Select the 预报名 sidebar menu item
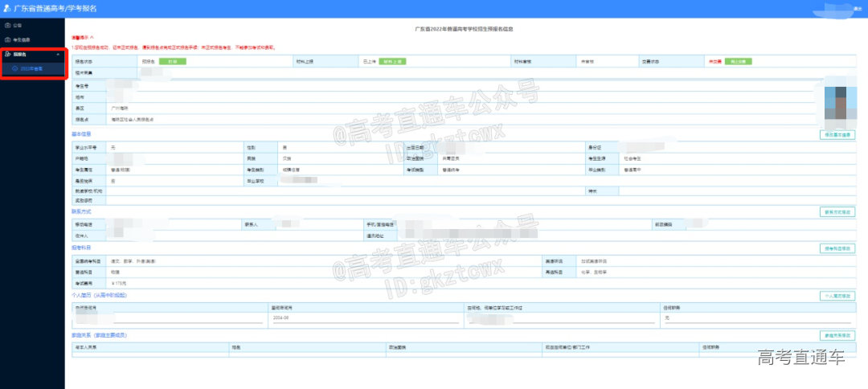868x389 pixels. (32, 54)
